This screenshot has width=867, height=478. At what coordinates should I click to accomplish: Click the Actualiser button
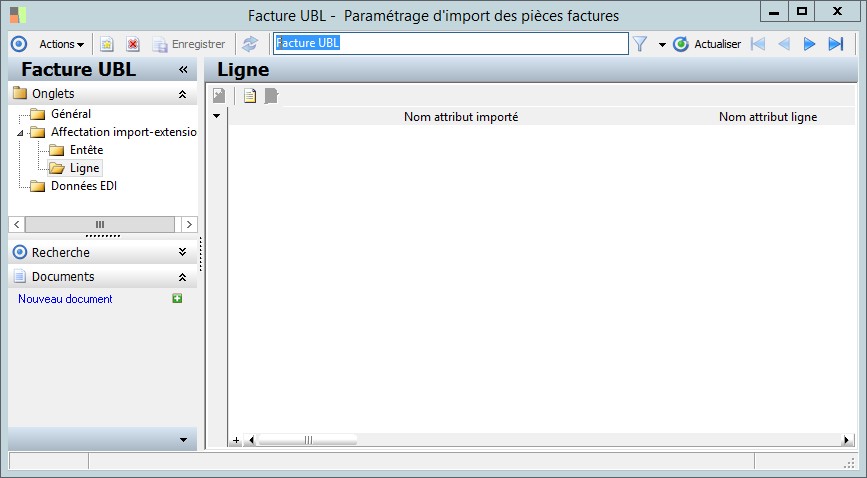pos(707,44)
